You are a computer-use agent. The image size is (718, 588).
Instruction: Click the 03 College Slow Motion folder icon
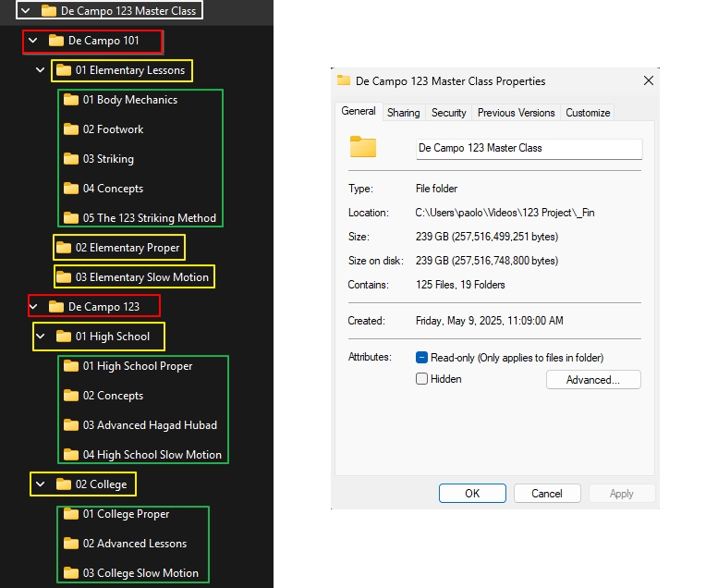tap(70, 573)
